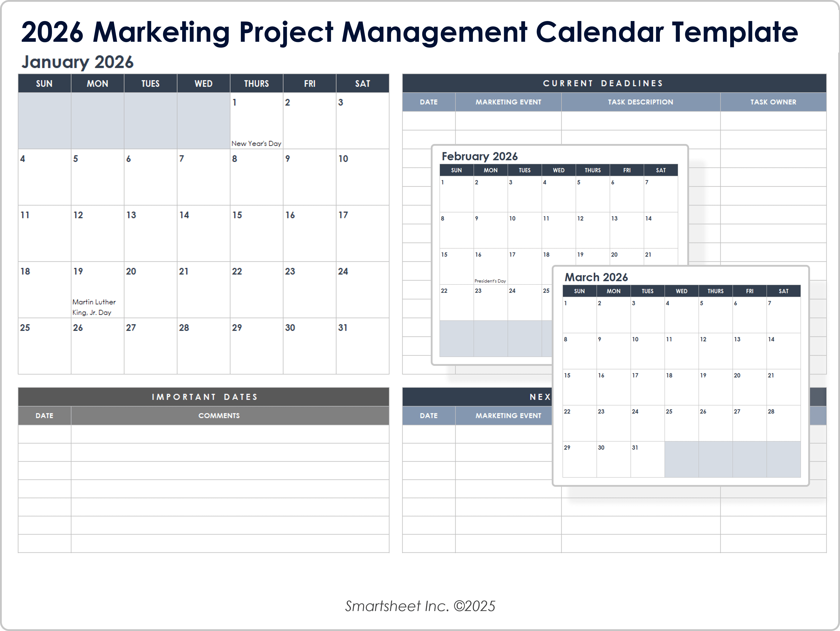
Task: Click the Important Dates section header
Action: [204, 397]
